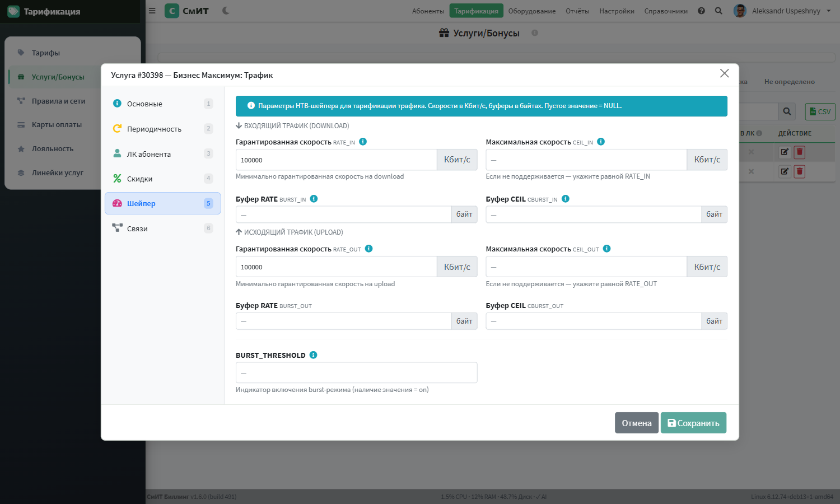This screenshot has width=840, height=504.
Task: Click the info icon next to В ЛК column
Action: pyautogui.click(x=759, y=133)
